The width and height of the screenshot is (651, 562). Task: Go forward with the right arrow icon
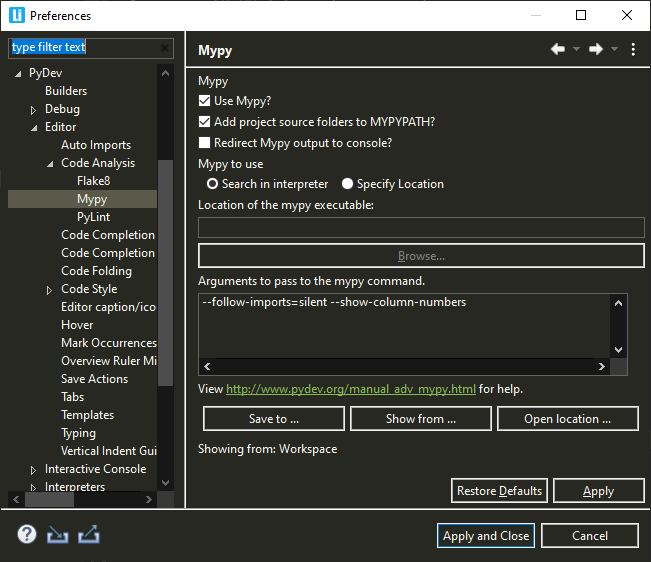click(x=596, y=49)
